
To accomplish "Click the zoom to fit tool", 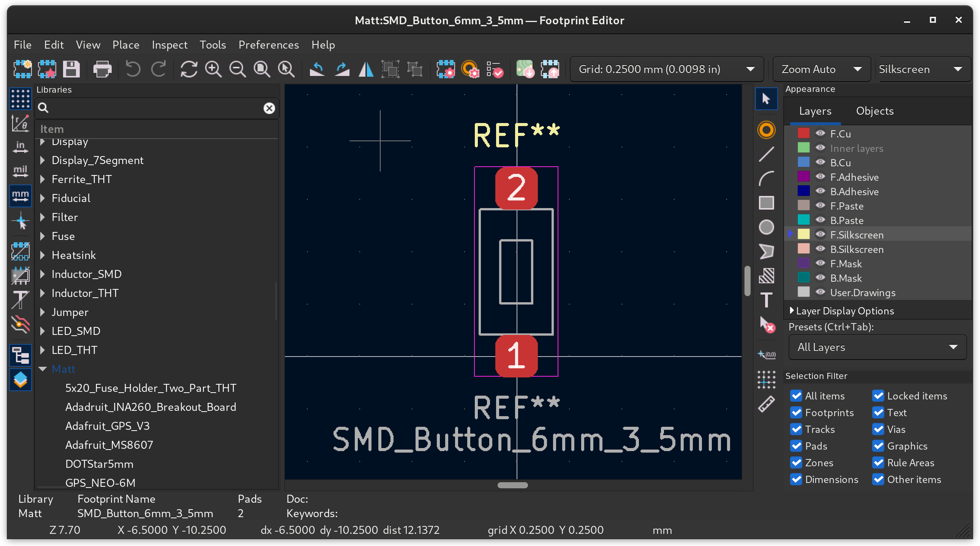I will click(x=262, y=69).
